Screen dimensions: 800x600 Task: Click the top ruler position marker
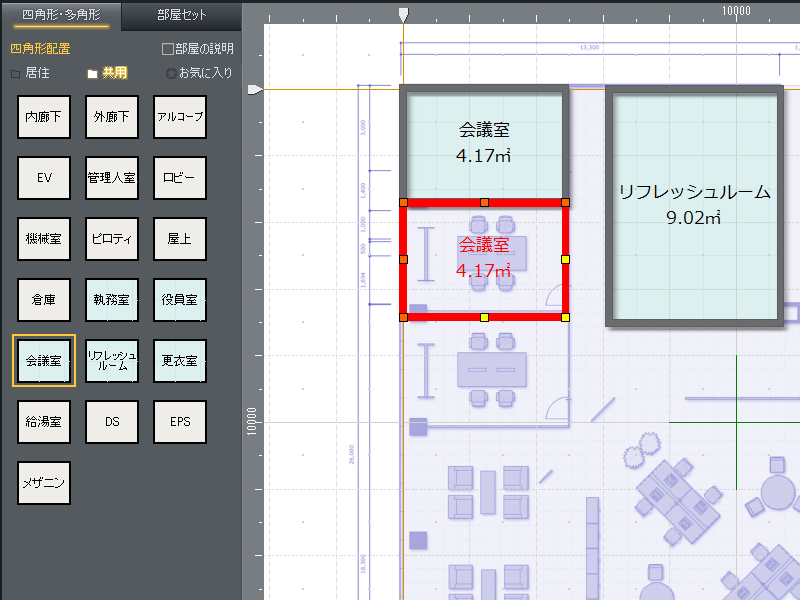click(x=403, y=16)
